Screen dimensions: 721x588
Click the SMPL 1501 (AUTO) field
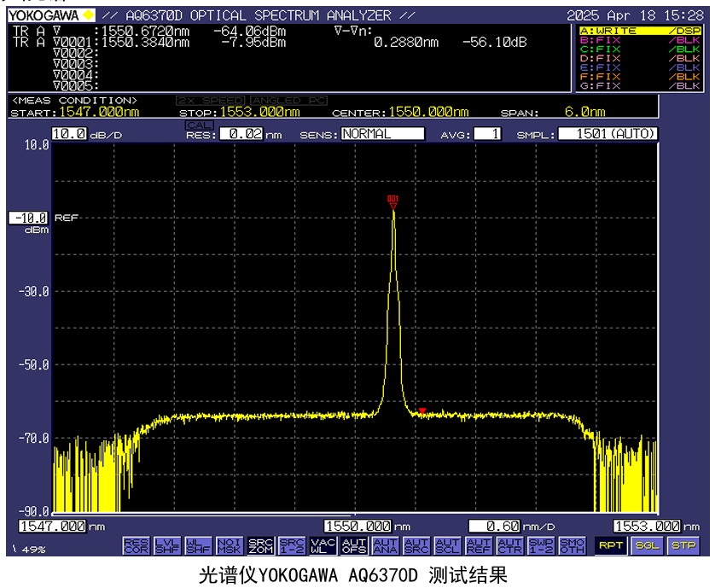click(608, 134)
